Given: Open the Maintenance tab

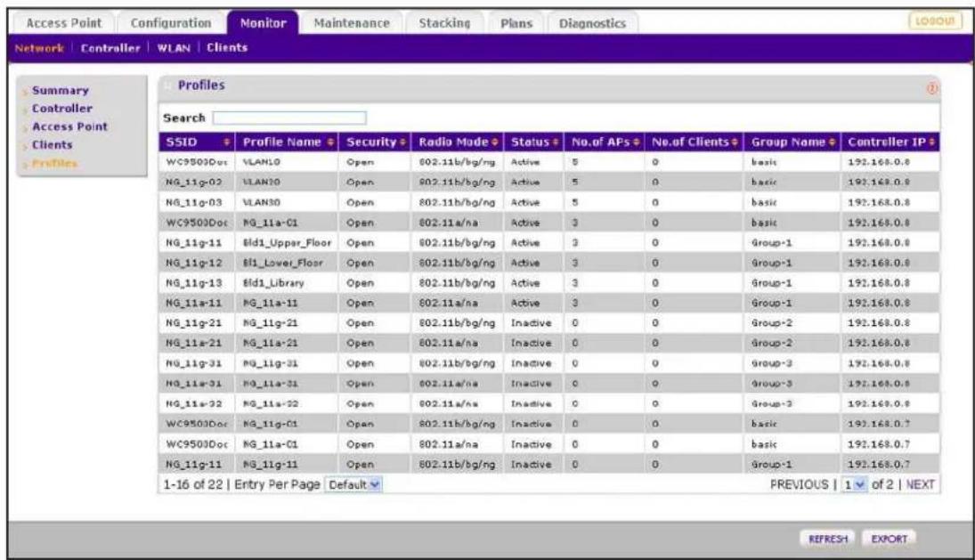Looking at the screenshot, I should click(x=352, y=23).
